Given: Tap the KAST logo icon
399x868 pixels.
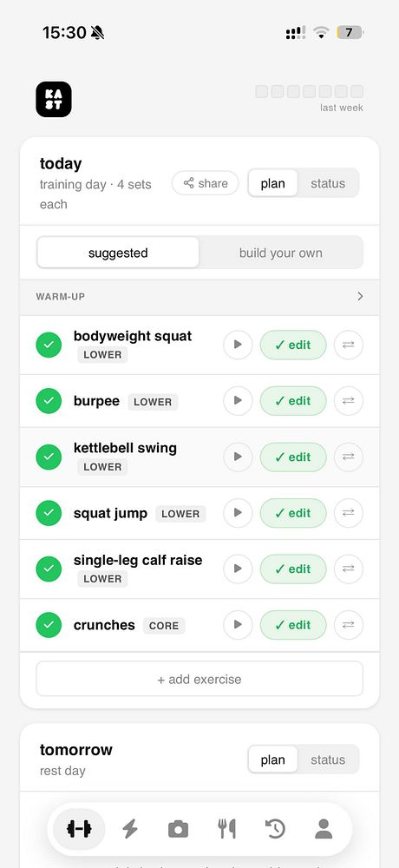Looking at the screenshot, I should (x=54, y=99).
